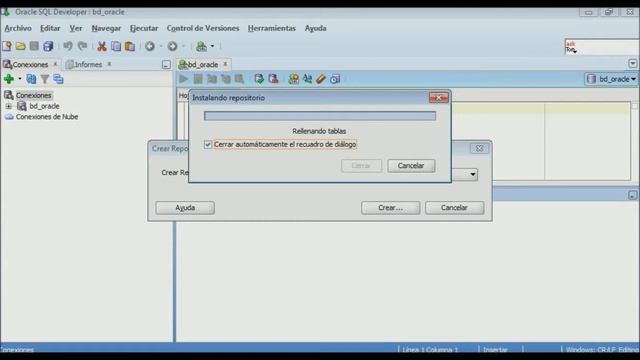This screenshot has width=640, height=360.
Task: Click Ayuda button in Crear Repositorio dialog
Action: 185,208
